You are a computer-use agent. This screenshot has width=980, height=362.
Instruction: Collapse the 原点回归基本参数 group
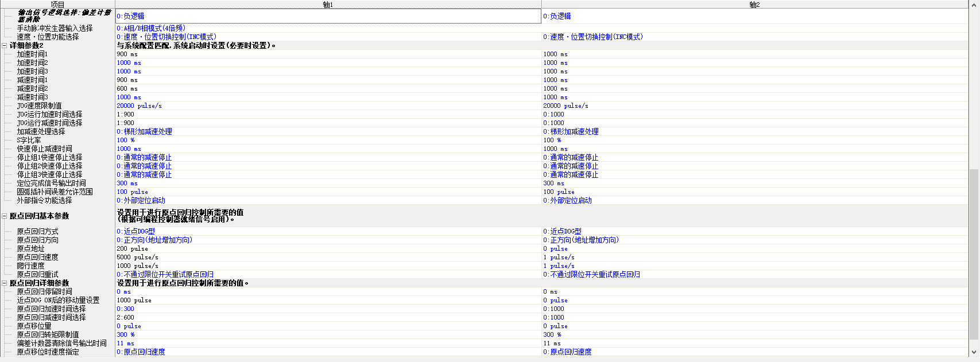(x=5, y=216)
